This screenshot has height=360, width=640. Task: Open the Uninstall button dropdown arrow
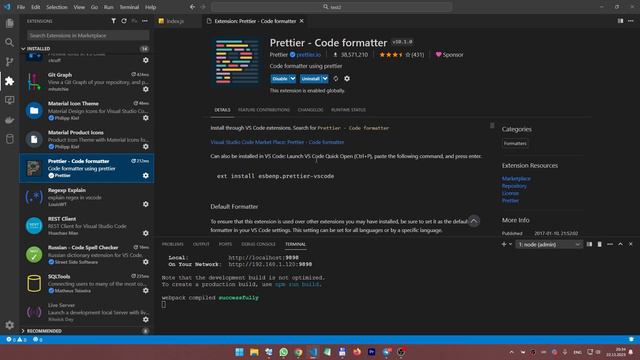[325, 78]
